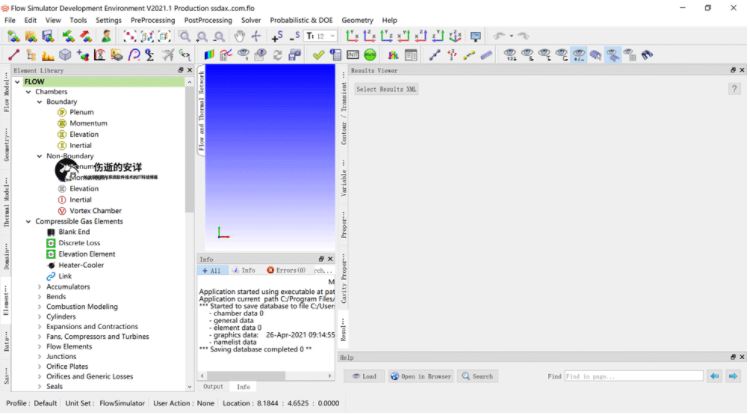The width and height of the screenshot is (750, 414).
Task: Click the pan hand tool icon
Action: 240,36
